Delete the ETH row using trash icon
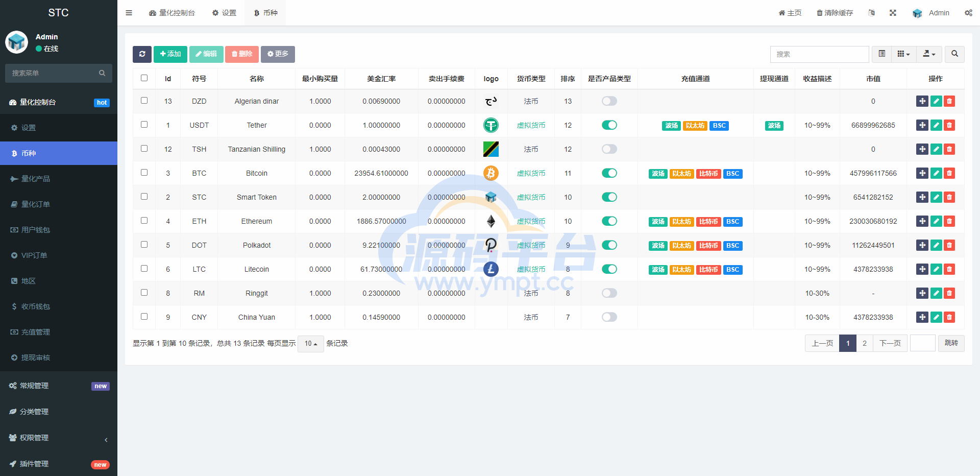Viewport: 980px width, 476px height. pos(949,221)
